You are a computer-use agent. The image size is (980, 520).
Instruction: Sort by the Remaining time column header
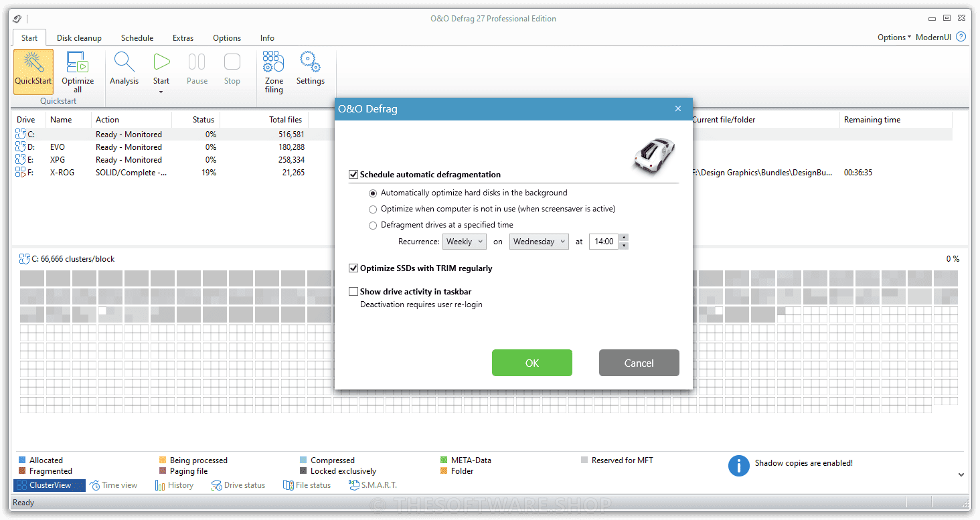point(896,120)
